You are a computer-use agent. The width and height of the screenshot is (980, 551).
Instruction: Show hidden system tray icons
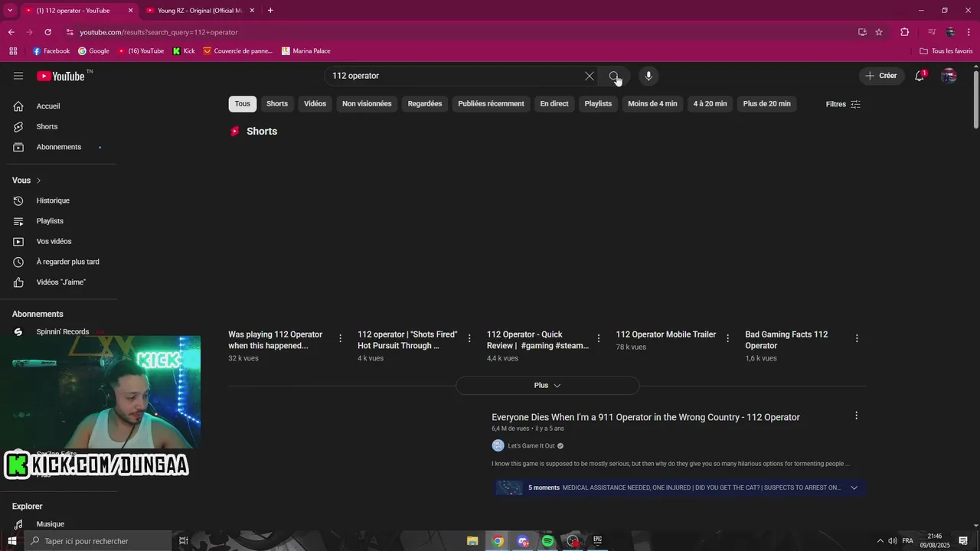coord(880,541)
